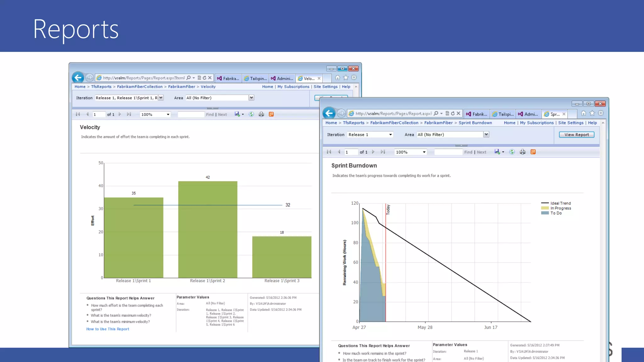Click the Find text field in Sprint Burndown toolbar

pos(448,152)
